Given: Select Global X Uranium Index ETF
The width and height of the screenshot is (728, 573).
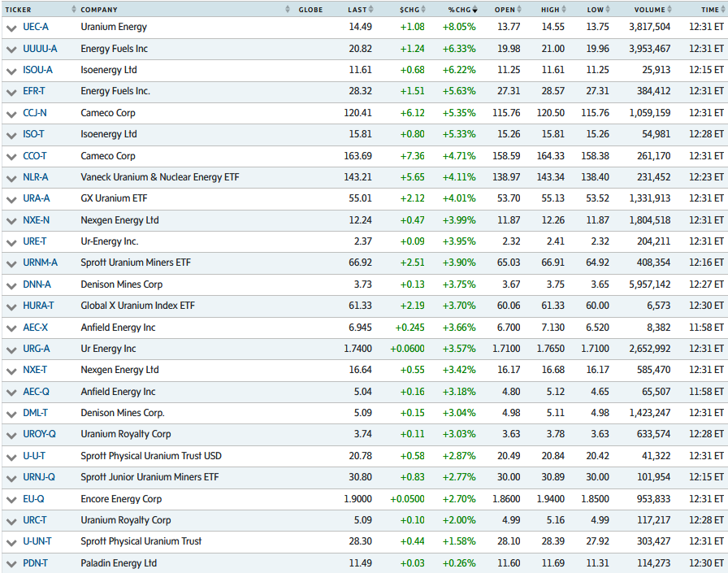Looking at the screenshot, I should coord(138,306).
